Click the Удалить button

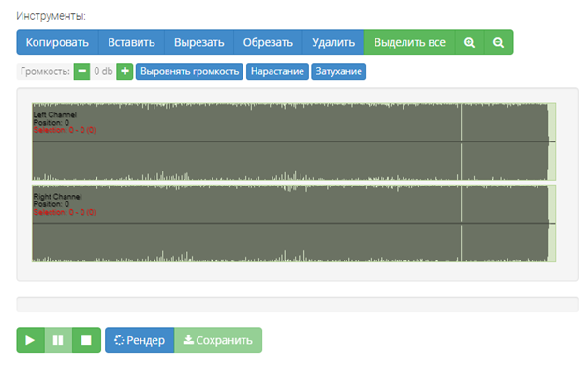(333, 42)
